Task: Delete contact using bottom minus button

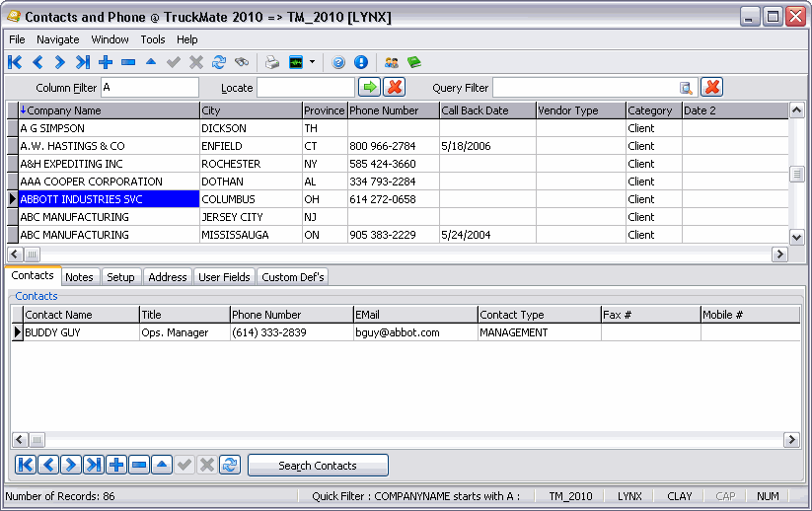Action: click(x=139, y=466)
